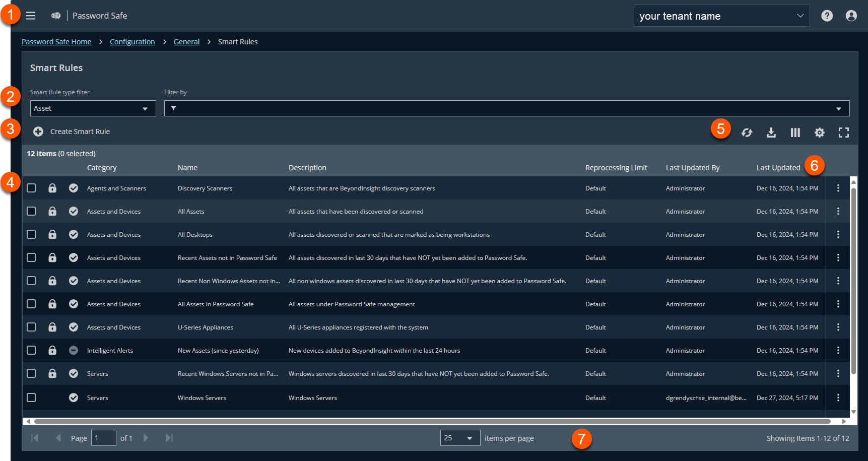This screenshot has height=461, width=868.
Task: Open row actions menu for Discovery Scanners
Action: pyautogui.click(x=838, y=188)
